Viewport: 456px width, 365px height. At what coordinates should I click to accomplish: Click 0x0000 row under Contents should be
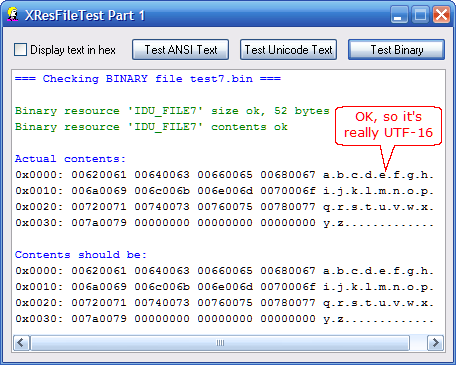tap(224, 271)
